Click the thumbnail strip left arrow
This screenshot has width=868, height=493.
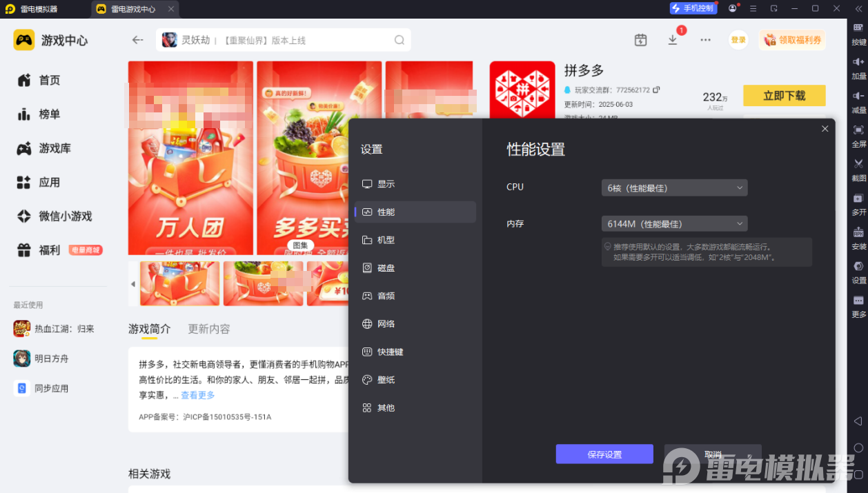pyautogui.click(x=132, y=283)
